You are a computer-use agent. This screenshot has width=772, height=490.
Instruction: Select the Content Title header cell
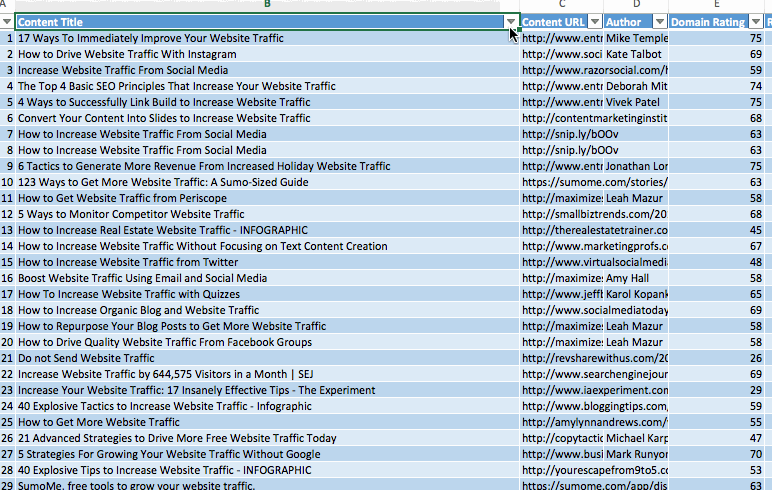pos(267,22)
